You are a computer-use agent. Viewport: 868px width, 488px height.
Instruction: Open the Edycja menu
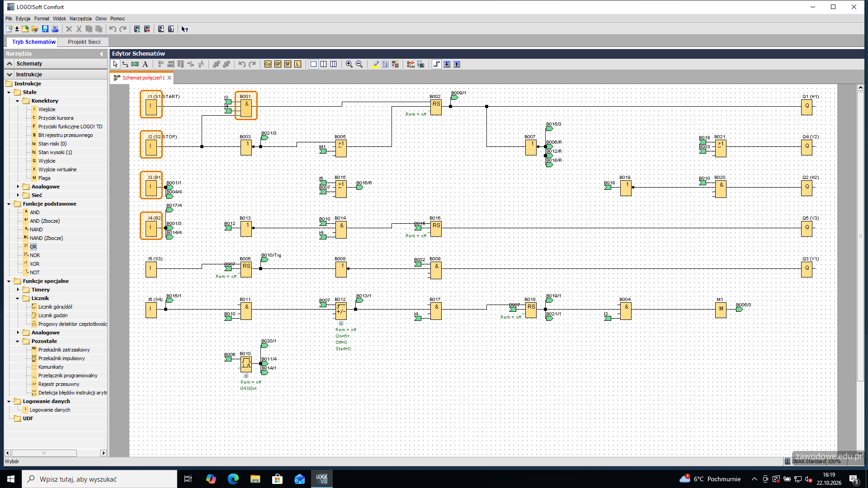(x=23, y=19)
